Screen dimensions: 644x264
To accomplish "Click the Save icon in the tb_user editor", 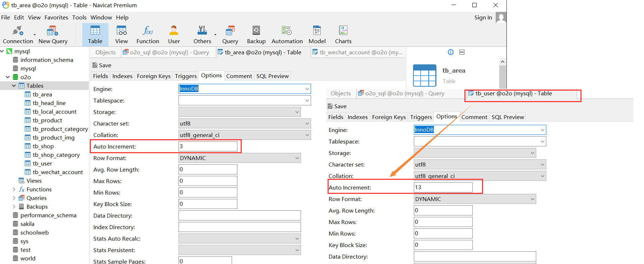I will pos(330,106).
